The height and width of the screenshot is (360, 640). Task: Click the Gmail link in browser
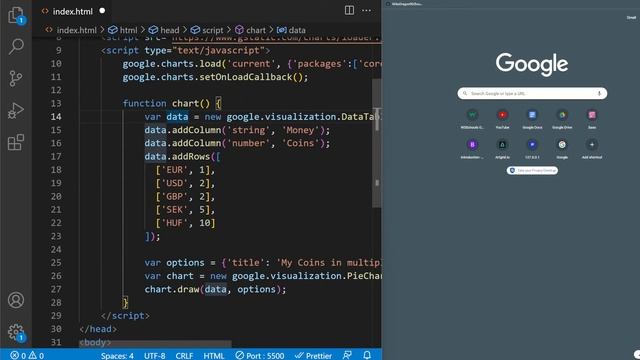click(631, 18)
